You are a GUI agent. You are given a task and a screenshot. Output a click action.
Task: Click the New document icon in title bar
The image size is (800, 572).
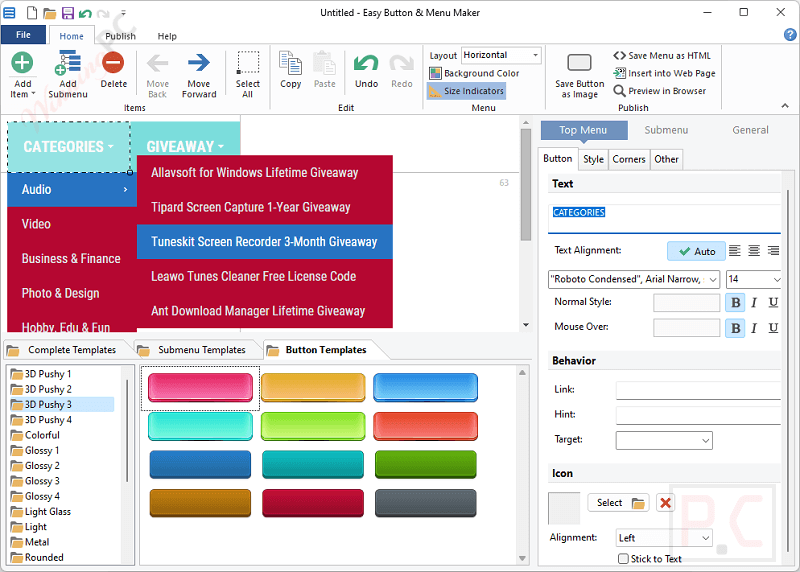[32, 12]
